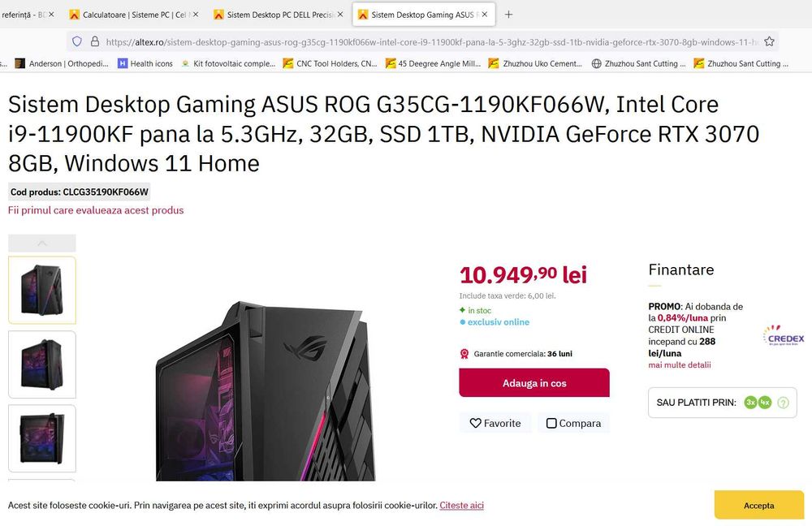Bookmark this page with the star icon

point(769,41)
